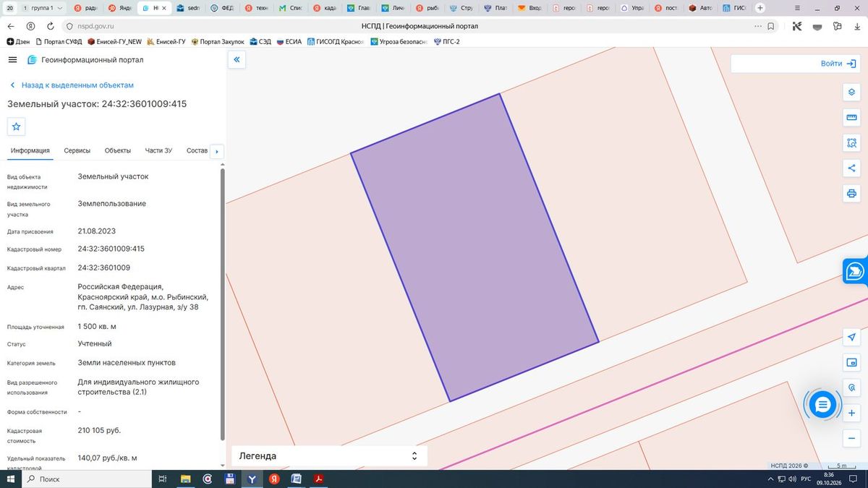Collapse the side panel with the double-chevron button
The height and width of the screenshot is (488, 868).
coord(237,60)
